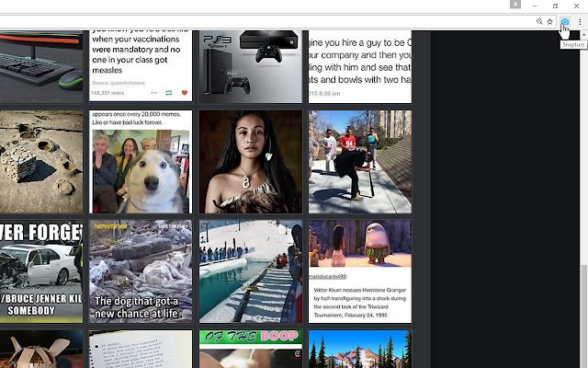Open the handwritten notebook image
The height and width of the screenshot is (368, 588).
[141, 350]
